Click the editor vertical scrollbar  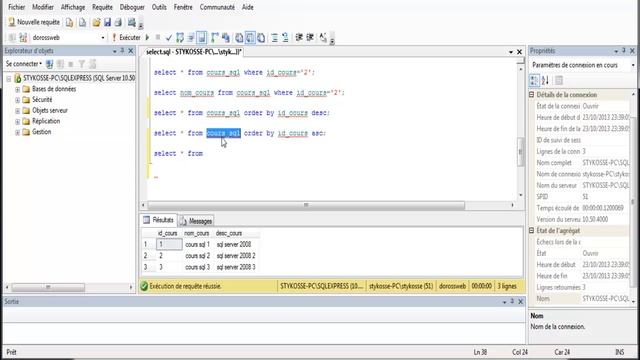pyautogui.click(x=520, y=151)
